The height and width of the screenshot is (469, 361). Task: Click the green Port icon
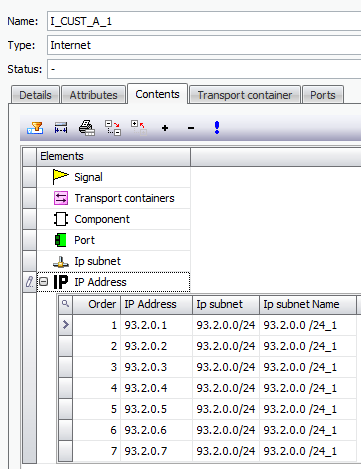[61, 240]
